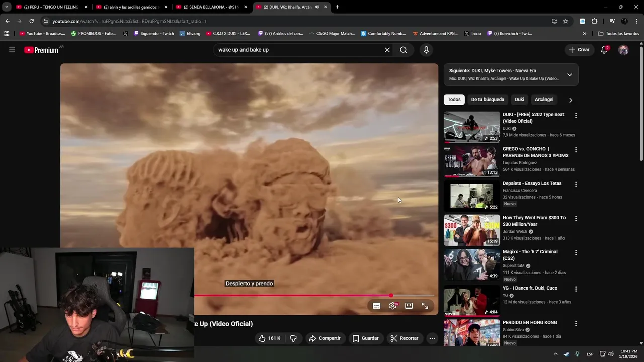Open the YouTube hamburger guide menu

point(12,50)
